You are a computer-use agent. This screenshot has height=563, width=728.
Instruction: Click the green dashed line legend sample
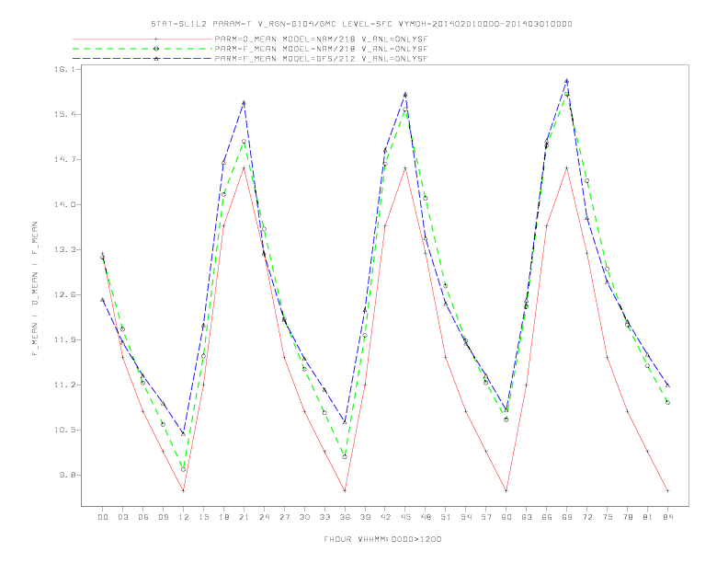(x=142, y=49)
